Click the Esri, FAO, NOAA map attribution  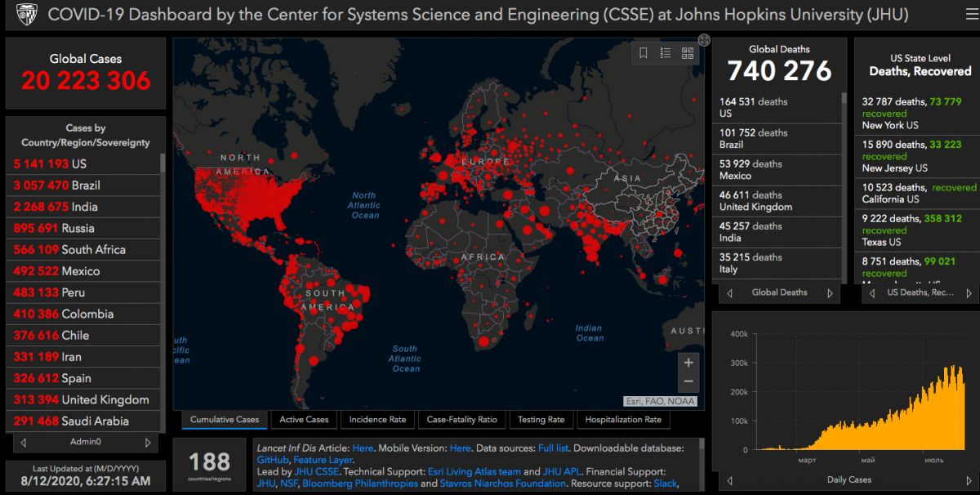[x=661, y=401]
